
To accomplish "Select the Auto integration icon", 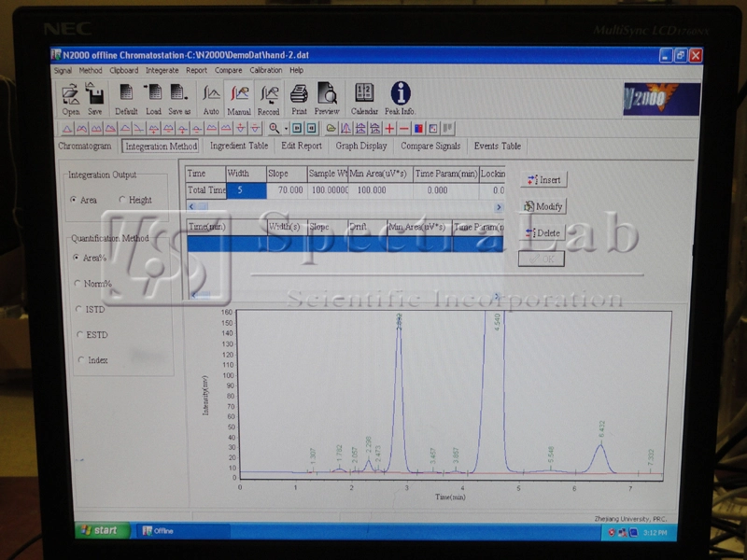I will point(211,94).
